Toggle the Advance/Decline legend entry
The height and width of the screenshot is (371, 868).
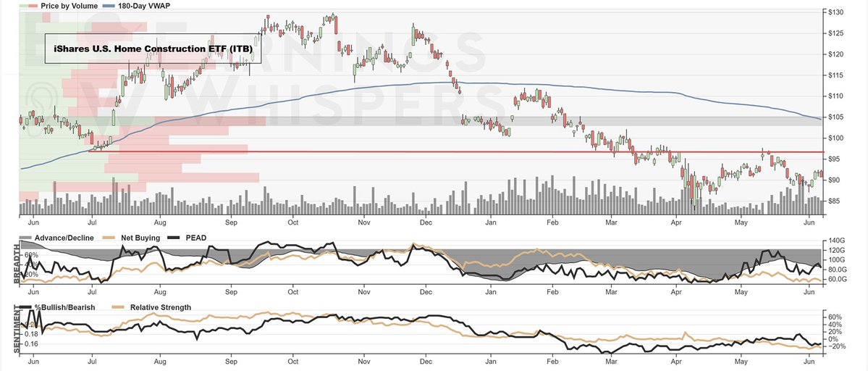pos(57,238)
